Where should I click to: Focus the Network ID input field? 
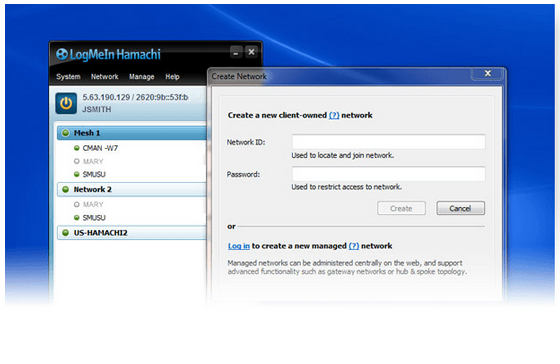(x=389, y=142)
